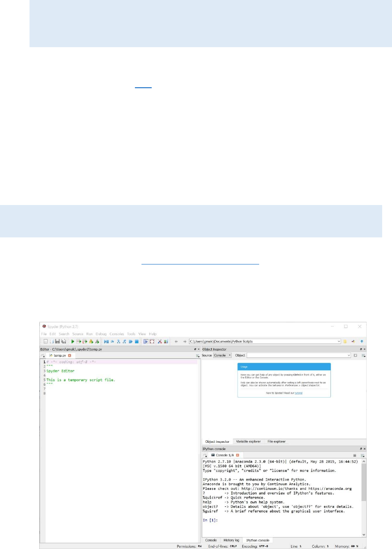Image resolution: width=392 pixels, height=549 pixels.
Task: Click the tutorial link in Usage box
Action: [x=299, y=393]
